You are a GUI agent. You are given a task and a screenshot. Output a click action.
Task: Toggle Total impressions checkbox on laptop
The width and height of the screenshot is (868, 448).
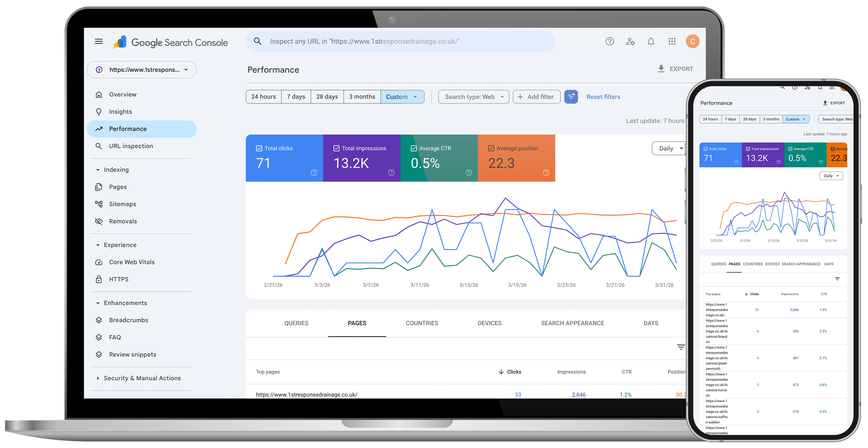336,148
